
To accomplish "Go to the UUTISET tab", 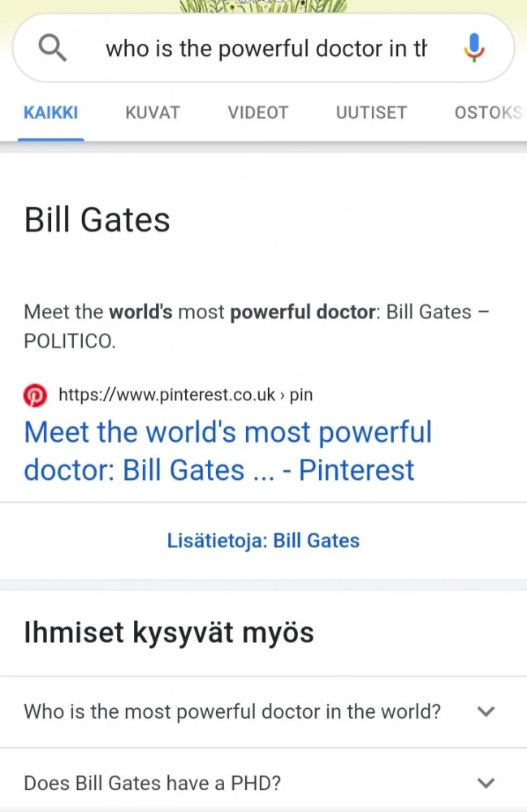I will coord(371,113).
